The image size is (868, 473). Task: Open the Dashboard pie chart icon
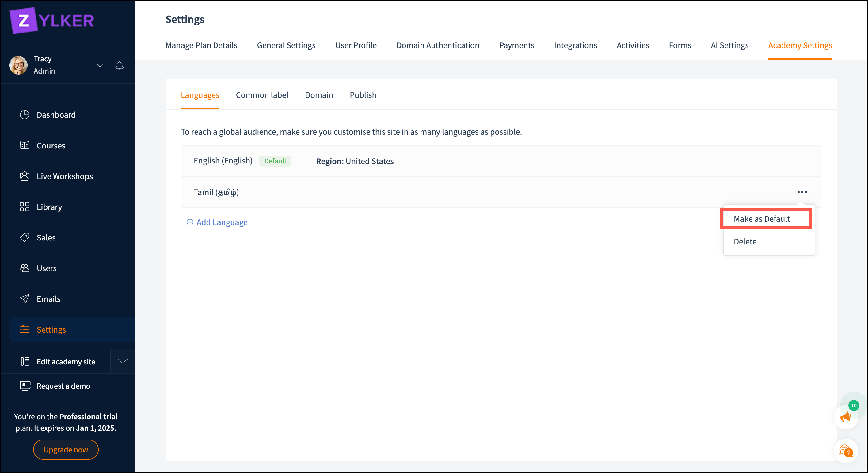point(24,115)
